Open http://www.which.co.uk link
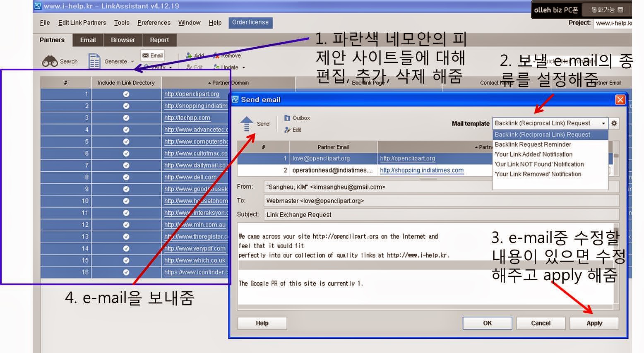 point(195,260)
